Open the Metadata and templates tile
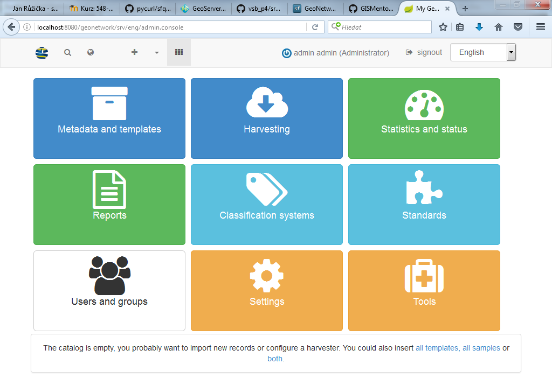Viewport: 552px width, 392px height. (x=109, y=118)
